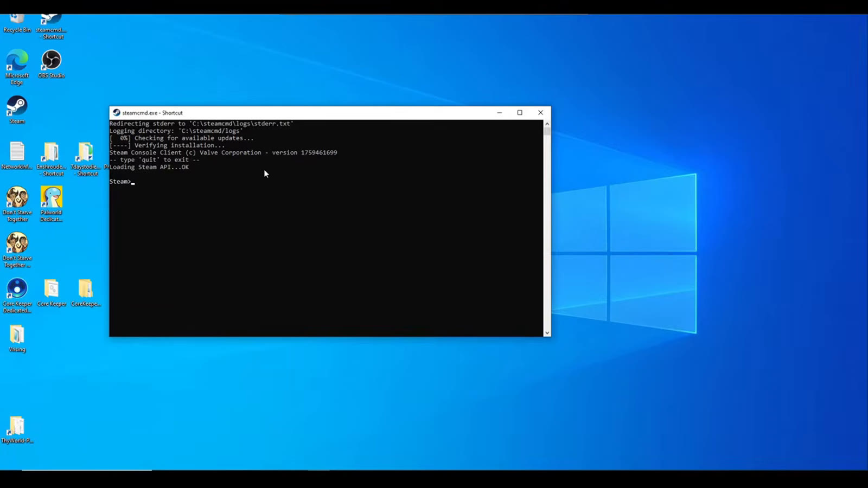
Task: Select the Enshrouded Shortcut folder icon
Action: (x=51, y=159)
